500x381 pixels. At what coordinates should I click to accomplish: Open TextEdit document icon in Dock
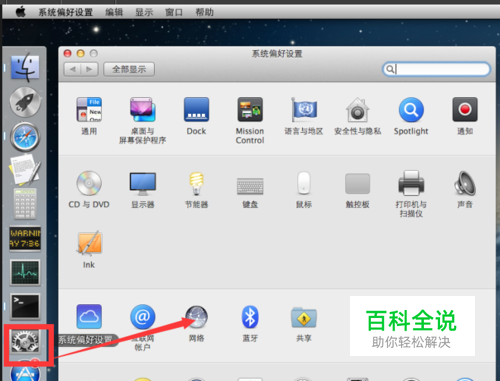[25, 170]
